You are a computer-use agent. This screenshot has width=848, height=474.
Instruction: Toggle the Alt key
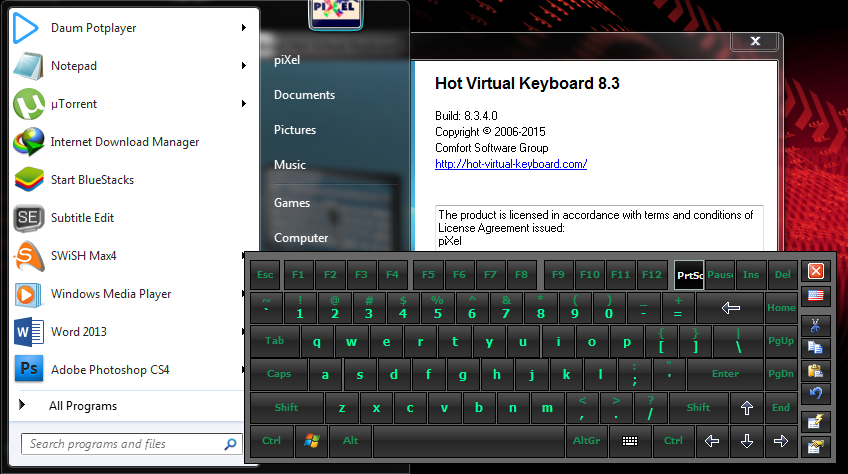coord(350,441)
